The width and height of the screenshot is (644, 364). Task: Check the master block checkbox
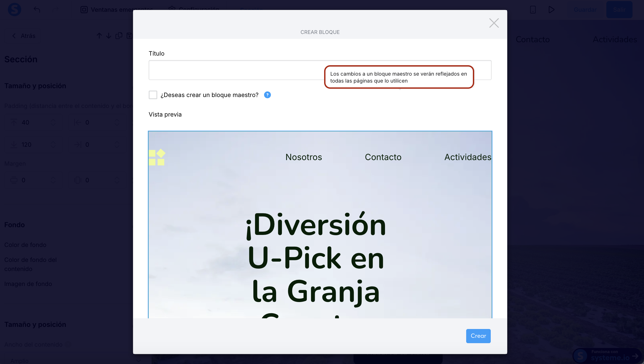(153, 95)
